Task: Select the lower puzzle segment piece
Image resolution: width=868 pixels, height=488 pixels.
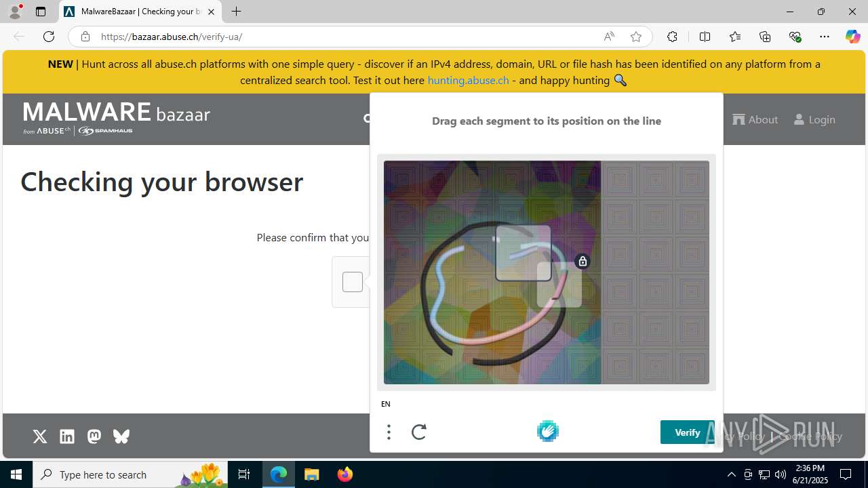Action: click(559, 285)
